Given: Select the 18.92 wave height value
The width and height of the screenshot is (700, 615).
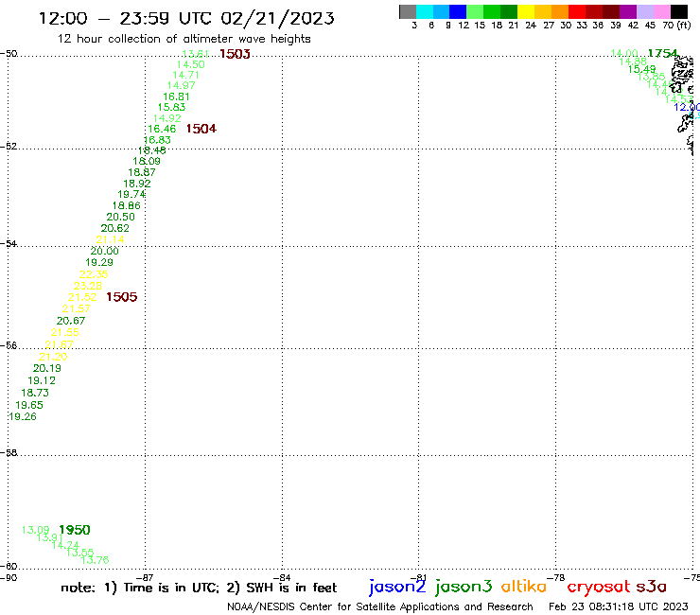Looking at the screenshot, I should [137, 184].
